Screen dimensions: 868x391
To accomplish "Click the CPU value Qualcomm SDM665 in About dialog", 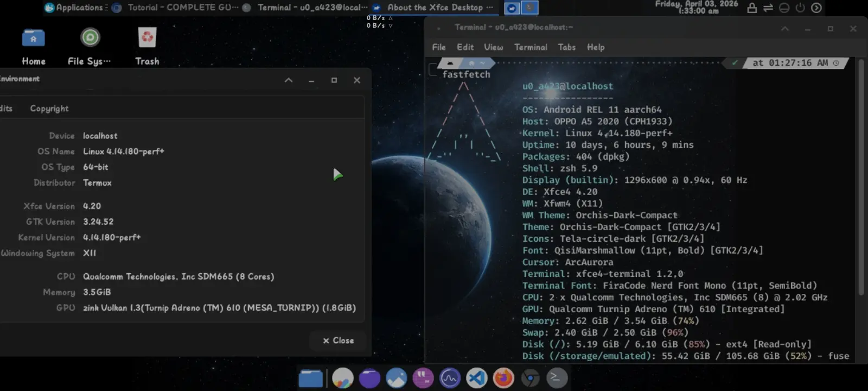I will 178,276.
